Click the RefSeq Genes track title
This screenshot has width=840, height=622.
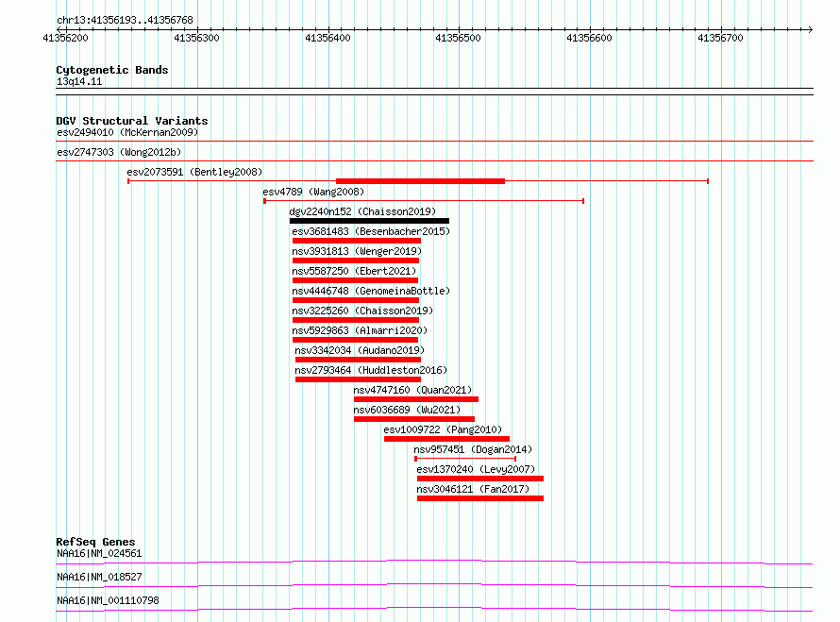[95, 542]
